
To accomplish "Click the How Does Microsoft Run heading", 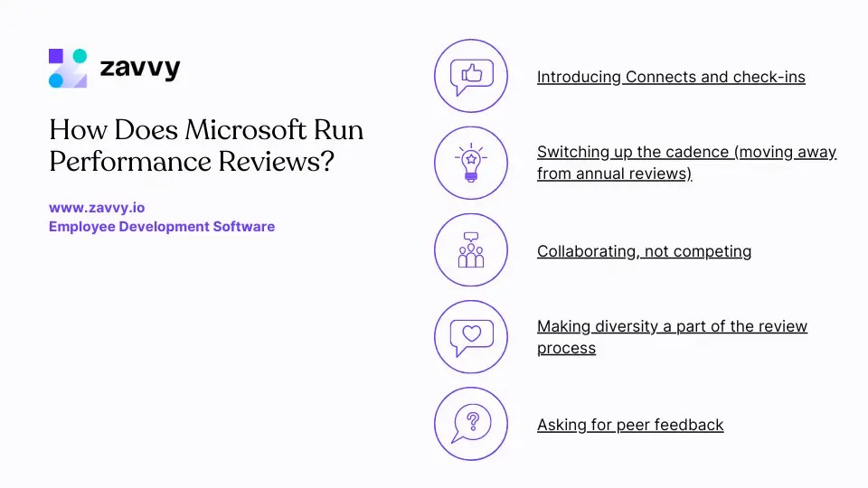I will (206, 145).
